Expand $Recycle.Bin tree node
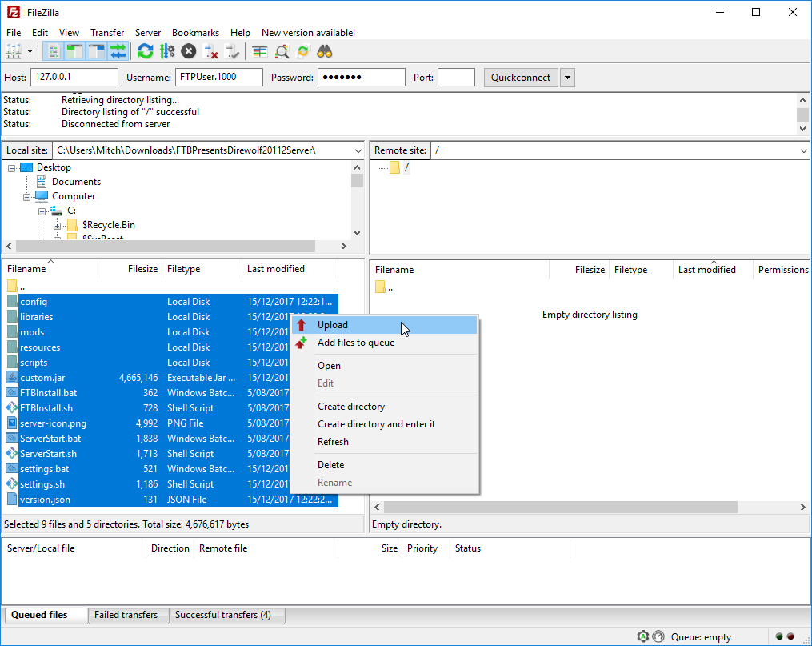 tap(57, 226)
